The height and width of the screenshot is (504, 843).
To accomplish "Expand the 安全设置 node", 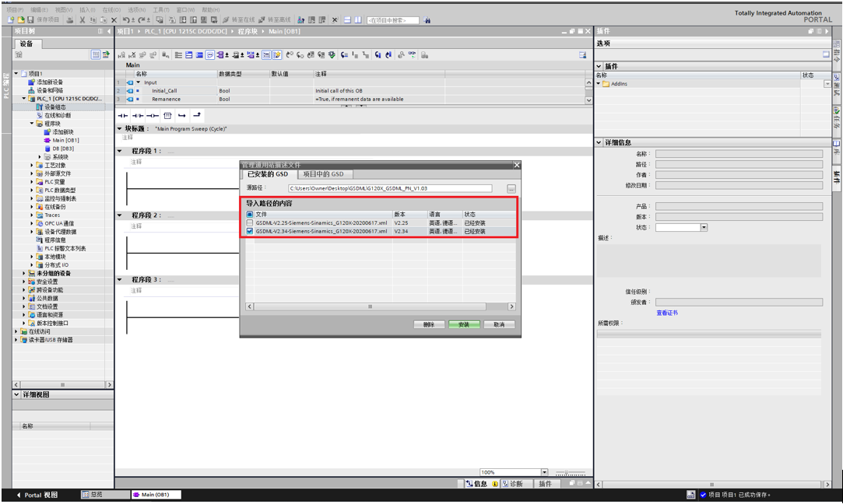I will coord(23,282).
